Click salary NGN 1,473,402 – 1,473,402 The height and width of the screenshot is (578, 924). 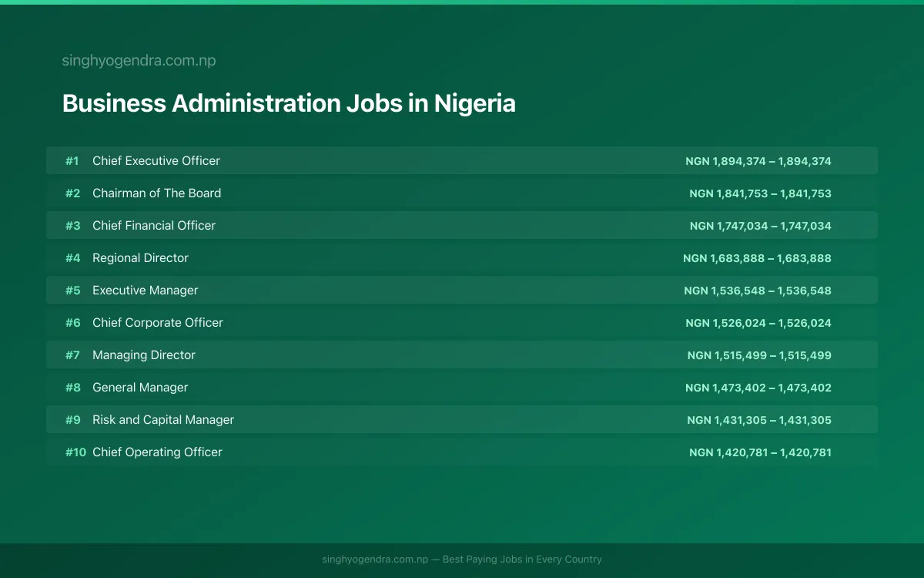758,388
